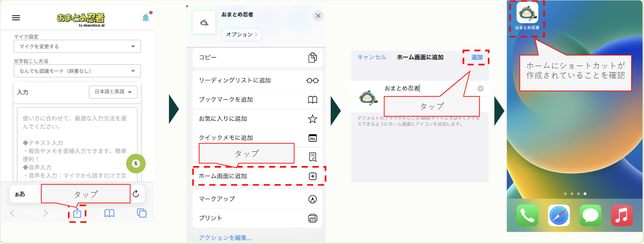Select マークアップ
Viewport: 644px width, 244px height.
coord(258,199)
